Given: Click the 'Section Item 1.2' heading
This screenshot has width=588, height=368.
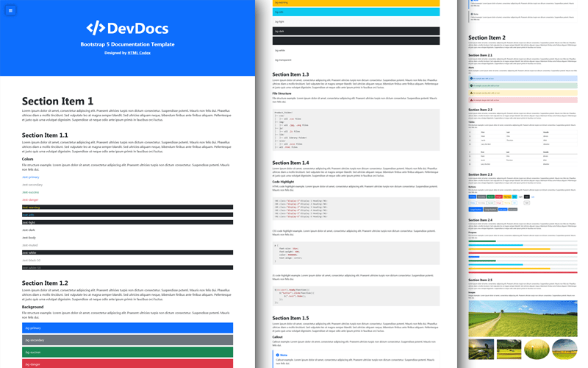Looking at the screenshot, I should (45, 283).
